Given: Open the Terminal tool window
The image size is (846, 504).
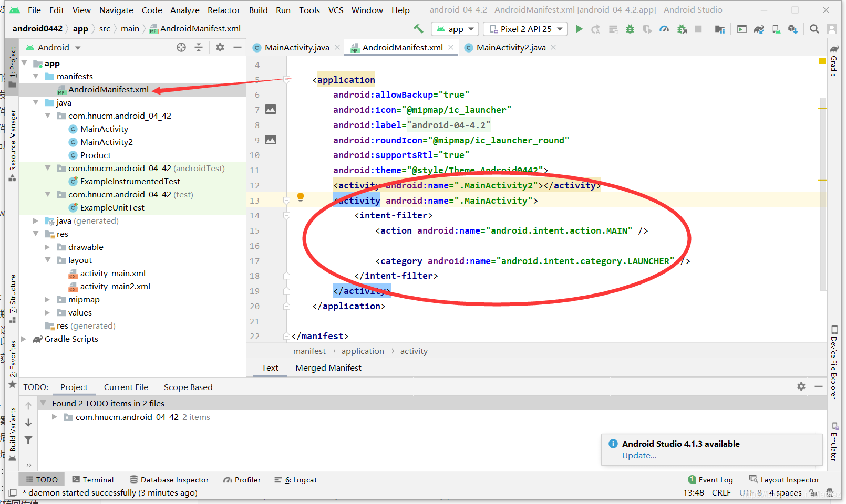Looking at the screenshot, I should 92,480.
